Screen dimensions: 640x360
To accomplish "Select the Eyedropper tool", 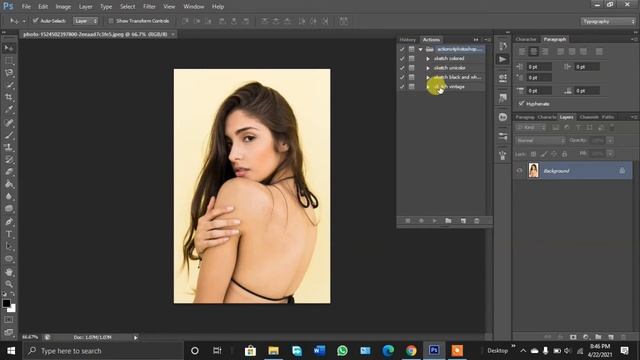I will click(9, 110).
